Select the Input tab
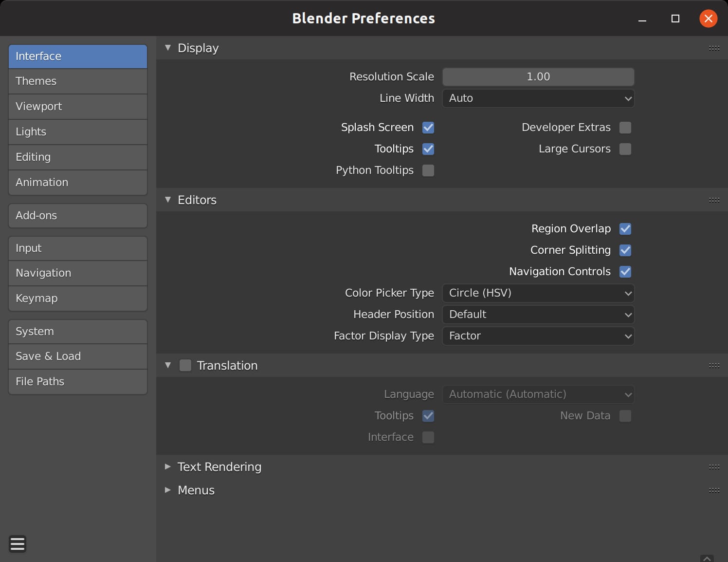The image size is (728, 562). (78, 248)
